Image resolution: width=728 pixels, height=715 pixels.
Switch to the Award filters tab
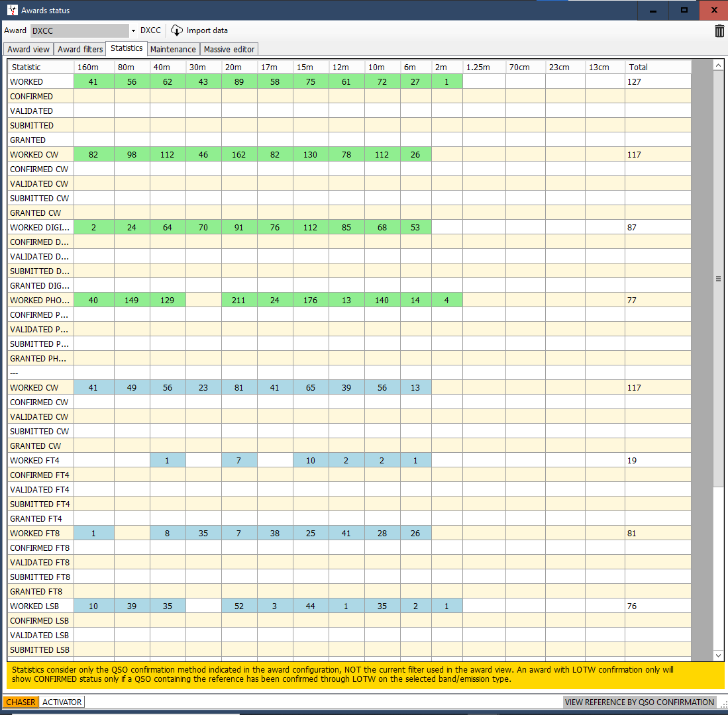(80, 49)
